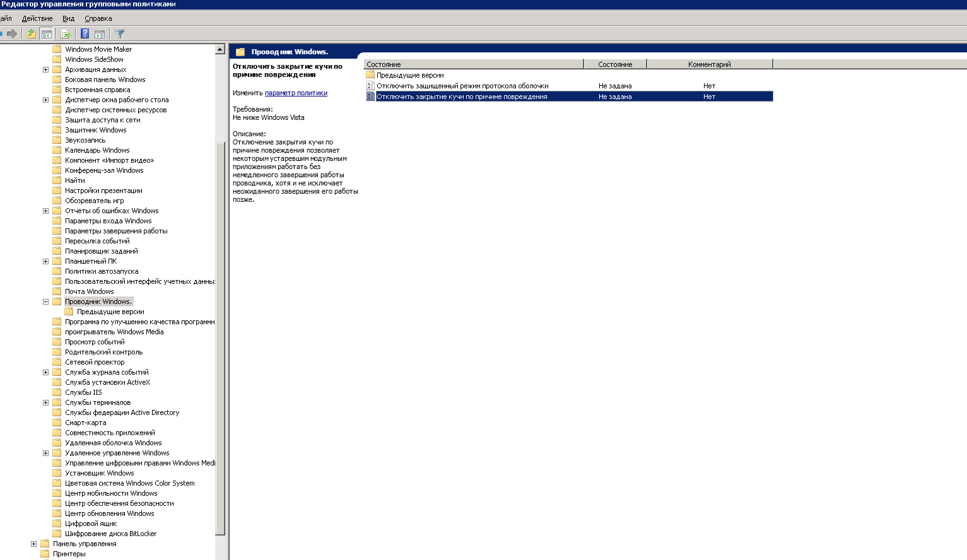
Task: Click folder icon next to 'Календарь Windows'
Action: 57,150
